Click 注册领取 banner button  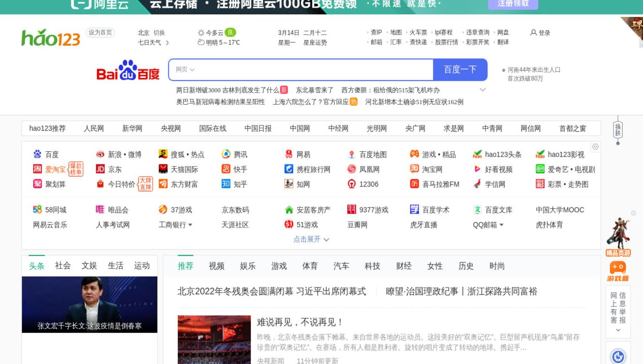pos(513,4)
